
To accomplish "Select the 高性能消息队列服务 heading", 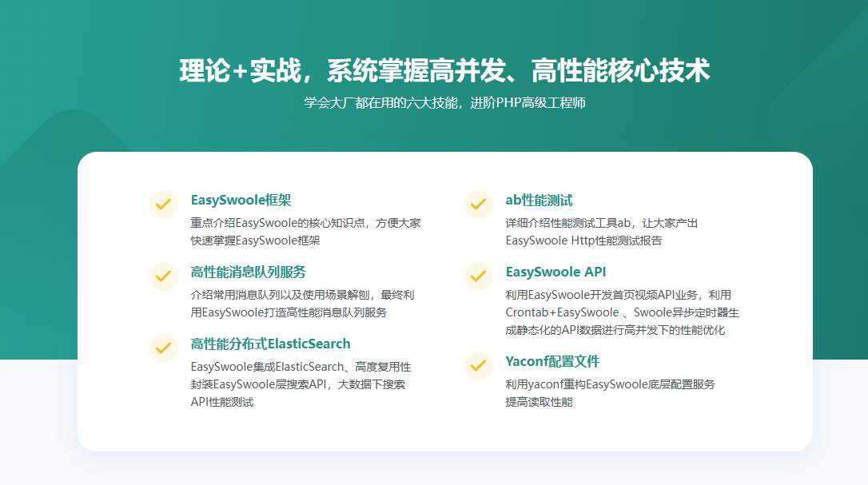I will tap(248, 272).
